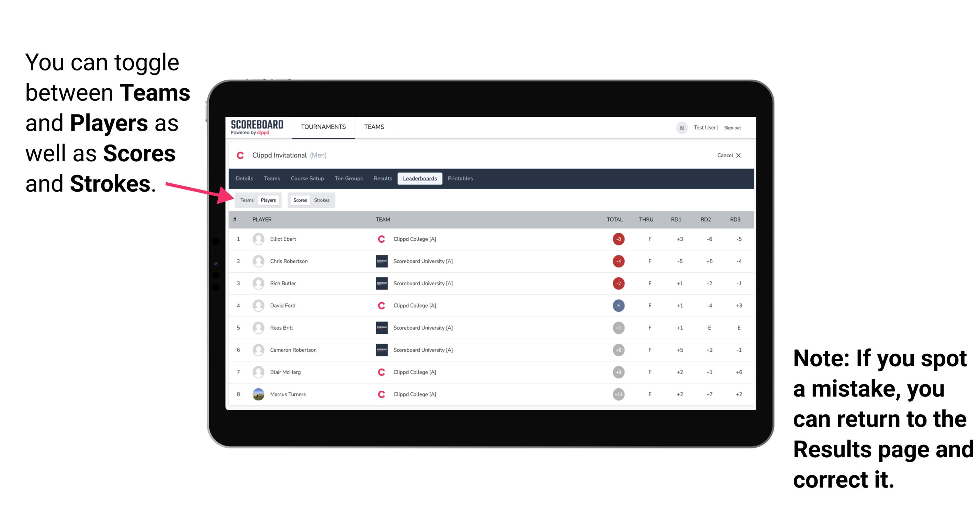Image resolution: width=980 pixels, height=527 pixels.
Task: Select the Players tab filter
Action: pos(268,200)
